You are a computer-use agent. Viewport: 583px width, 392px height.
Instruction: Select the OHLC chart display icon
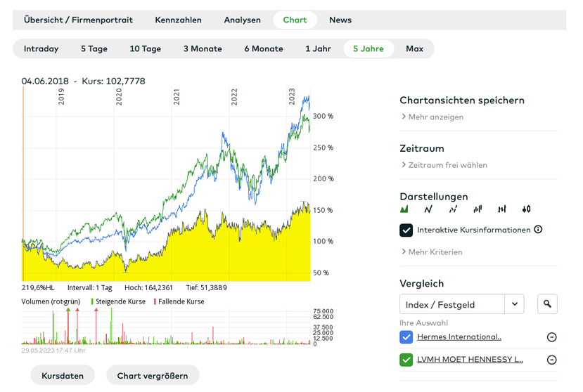502,209
